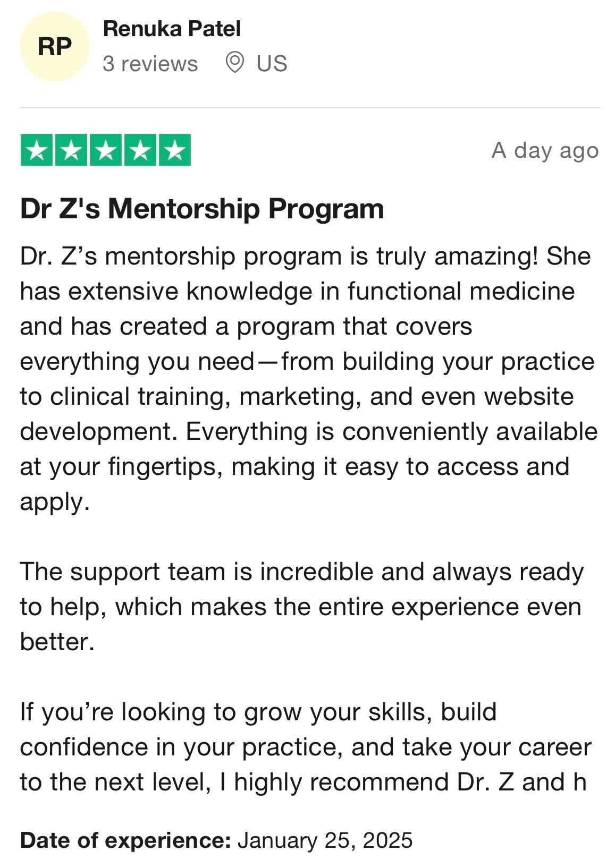
Task: Open the RP avatar circle
Action: click(x=54, y=46)
